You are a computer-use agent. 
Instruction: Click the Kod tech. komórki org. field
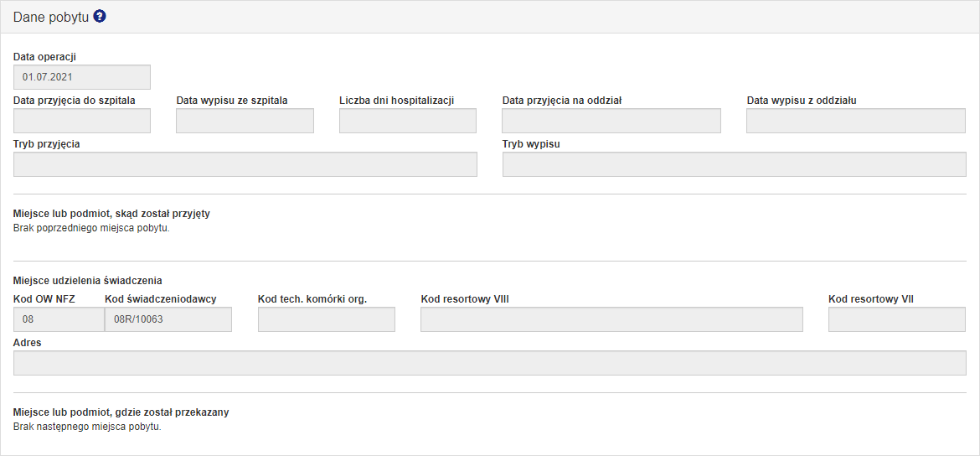[x=326, y=319]
